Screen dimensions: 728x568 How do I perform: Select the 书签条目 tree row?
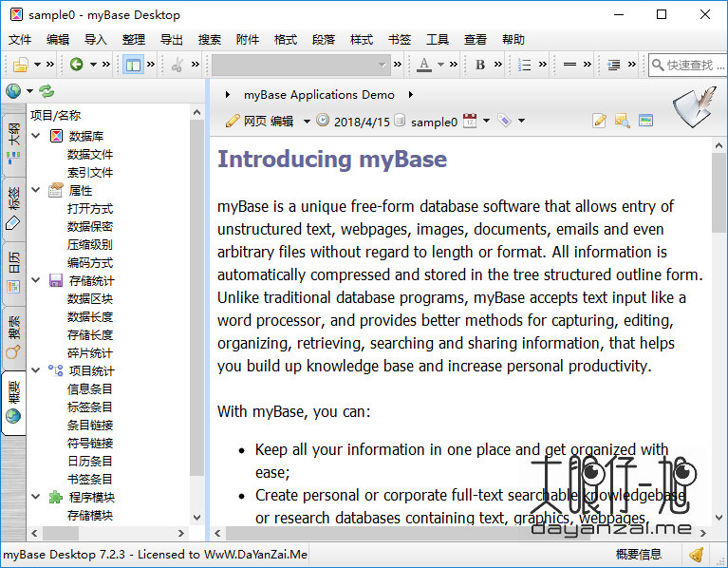click(x=90, y=479)
